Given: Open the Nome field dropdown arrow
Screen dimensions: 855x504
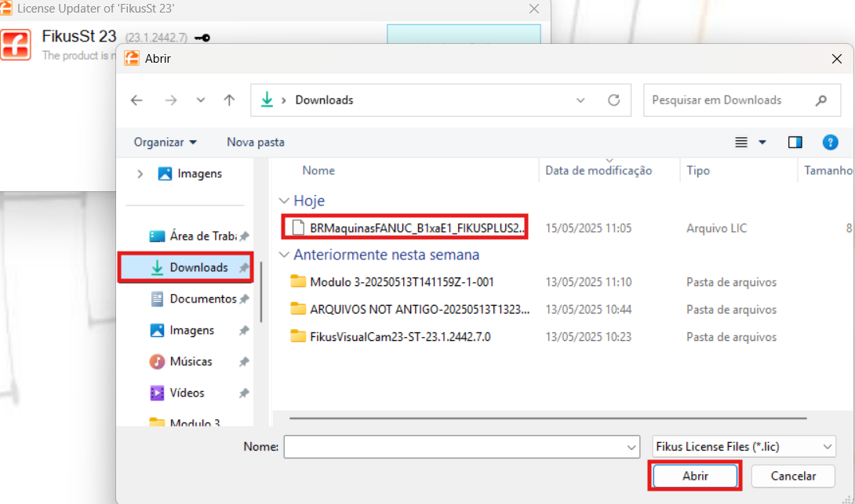Looking at the screenshot, I should 631,448.
